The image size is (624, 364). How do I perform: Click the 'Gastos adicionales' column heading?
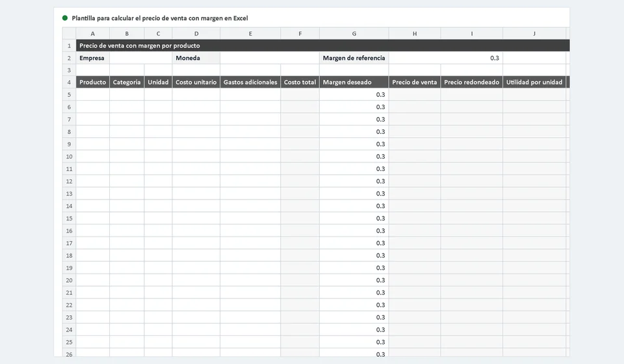250,83
